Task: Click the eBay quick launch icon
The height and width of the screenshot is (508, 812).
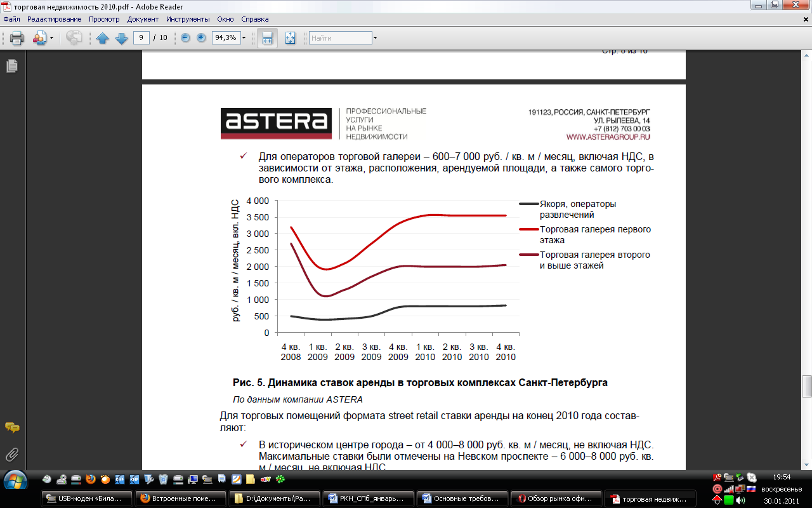Action: [266, 478]
